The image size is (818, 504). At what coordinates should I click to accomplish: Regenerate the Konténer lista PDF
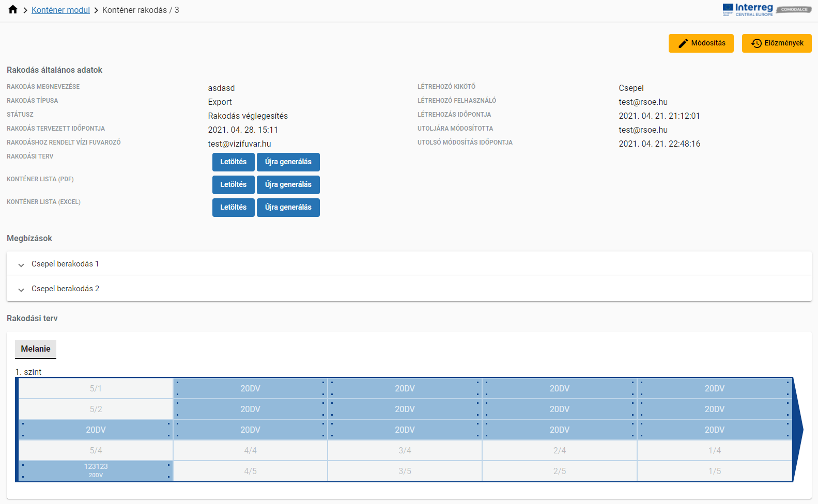coord(288,185)
